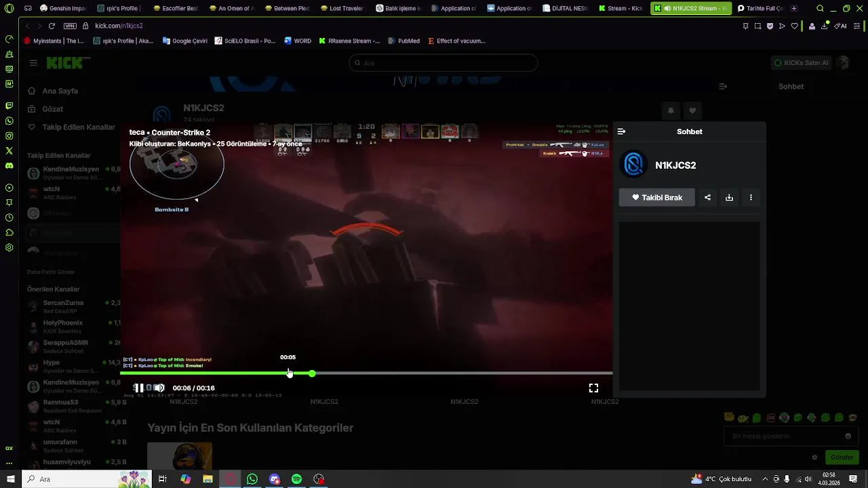Switch to the Balık işleme tab

[x=399, y=9]
